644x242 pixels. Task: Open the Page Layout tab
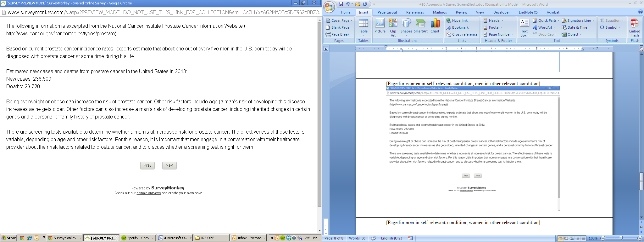click(x=387, y=12)
